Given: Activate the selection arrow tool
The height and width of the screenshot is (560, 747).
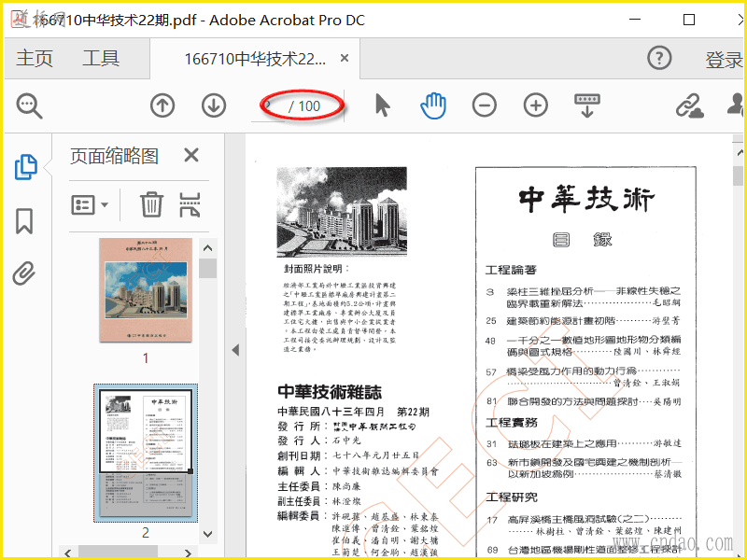Looking at the screenshot, I should 382,105.
